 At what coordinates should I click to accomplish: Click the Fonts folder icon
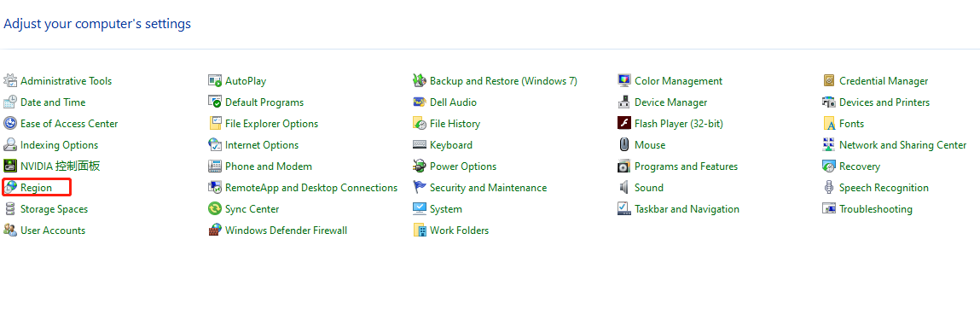pos(829,123)
